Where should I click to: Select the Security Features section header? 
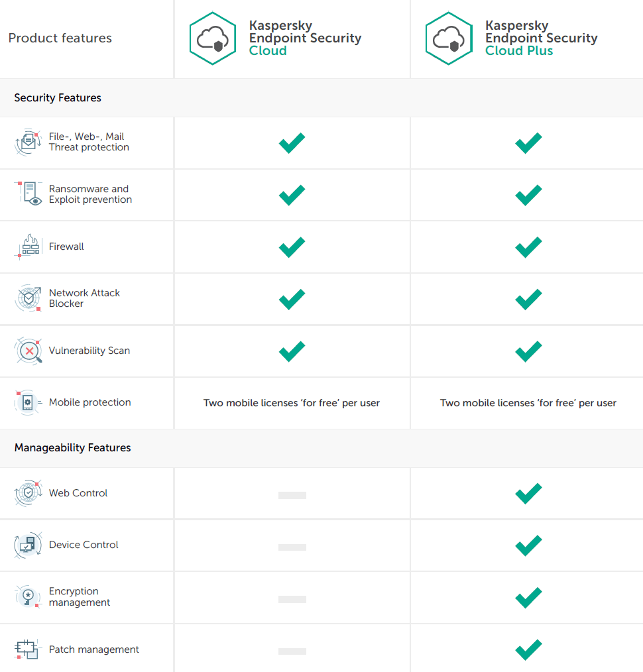pos(58,98)
